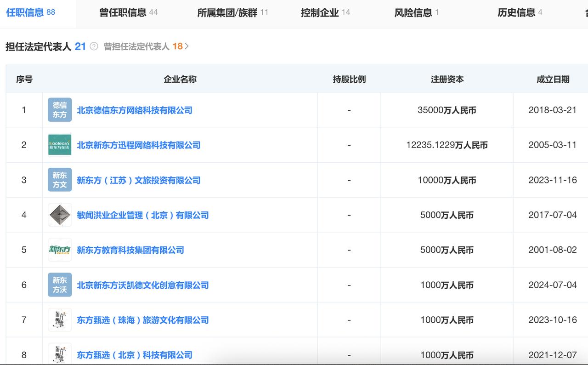Screen dimensions: 588x365
Task: Click the 担任法定代表人 21 heading
Action: click(x=45, y=46)
